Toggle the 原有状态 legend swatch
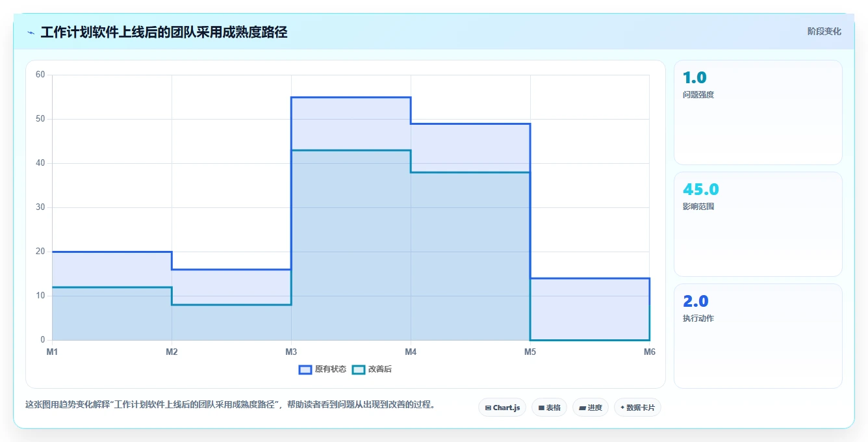Image resolution: width=868 pixels, height=442 pixels. coord(305,369)
